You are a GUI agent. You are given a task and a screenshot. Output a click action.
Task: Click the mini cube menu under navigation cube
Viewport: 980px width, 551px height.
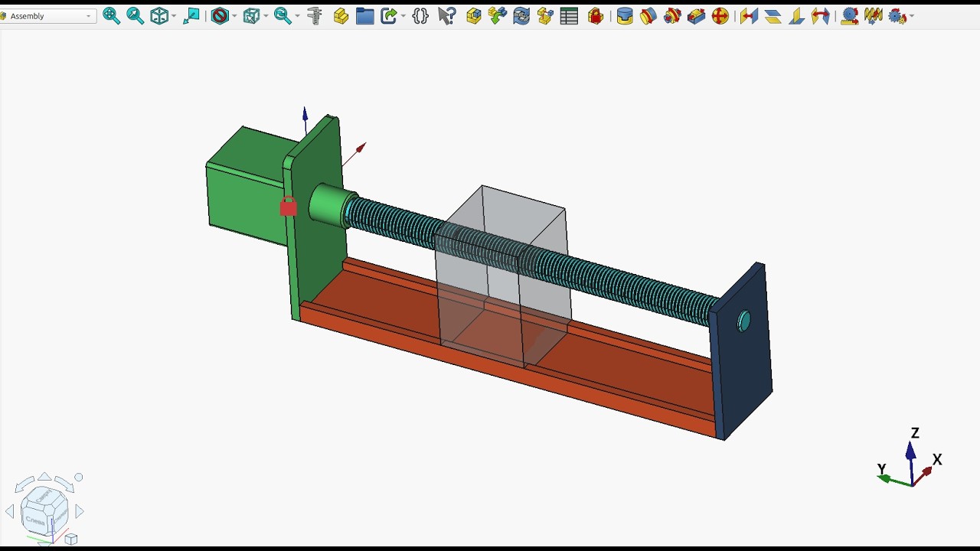(x=71, y=540)
